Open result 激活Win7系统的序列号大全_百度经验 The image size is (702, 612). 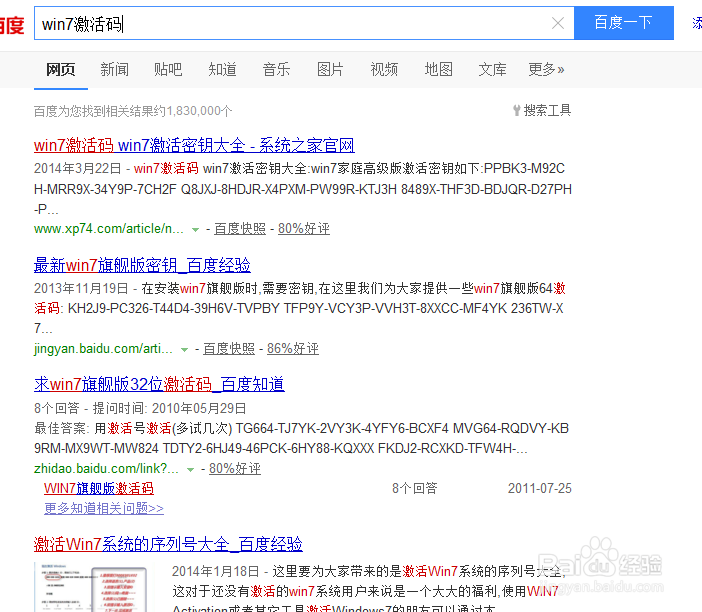(x=168, y=544)
